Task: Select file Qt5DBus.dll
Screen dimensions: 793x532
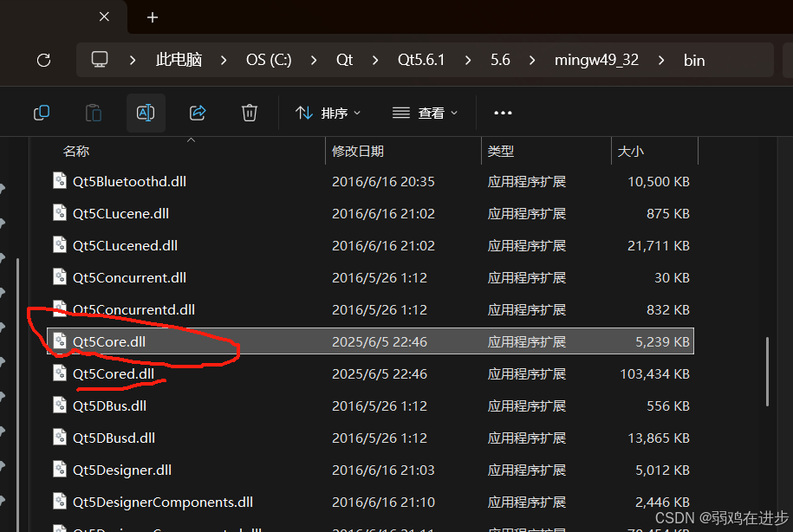Action: pos(370,405)
